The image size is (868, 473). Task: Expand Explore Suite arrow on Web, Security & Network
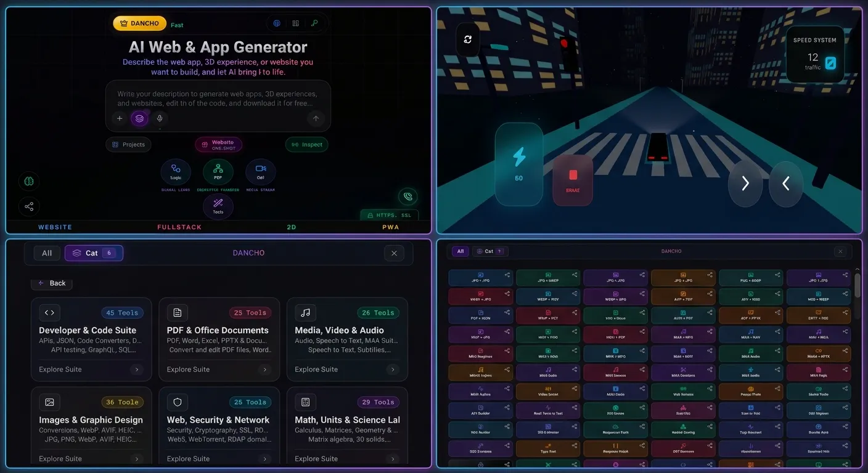coord(265,459)
